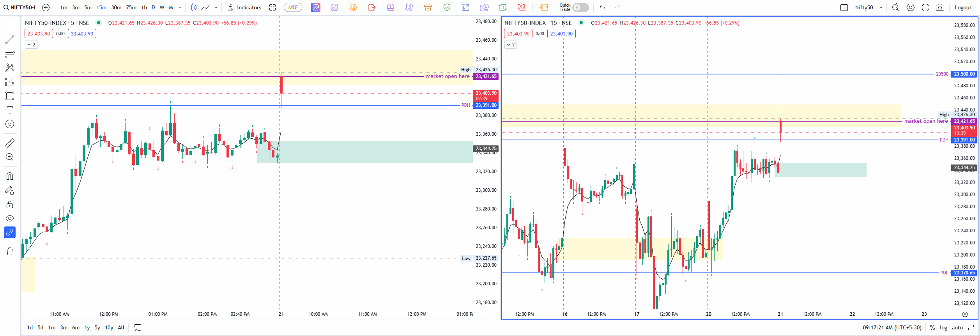The height and width of the screenshot is (336, 980).
Task: Toggle the sync drawings link icon
Action: pos(10,232)
